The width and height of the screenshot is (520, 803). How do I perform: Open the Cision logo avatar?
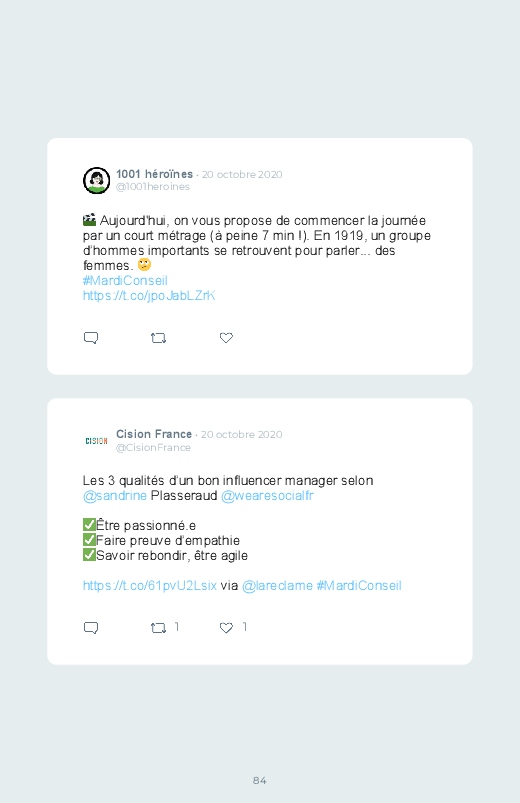click(x=96, y=440)
